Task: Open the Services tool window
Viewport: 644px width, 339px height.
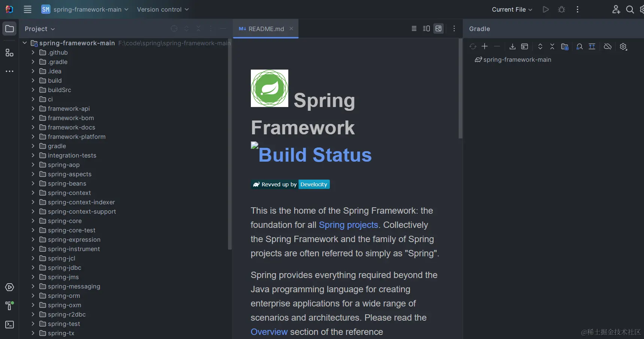Action: 9,287
